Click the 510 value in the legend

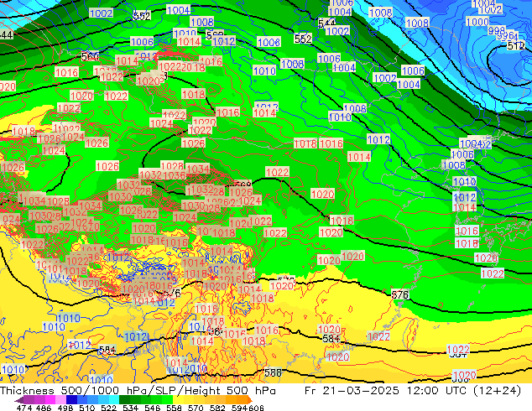point(87,408)
